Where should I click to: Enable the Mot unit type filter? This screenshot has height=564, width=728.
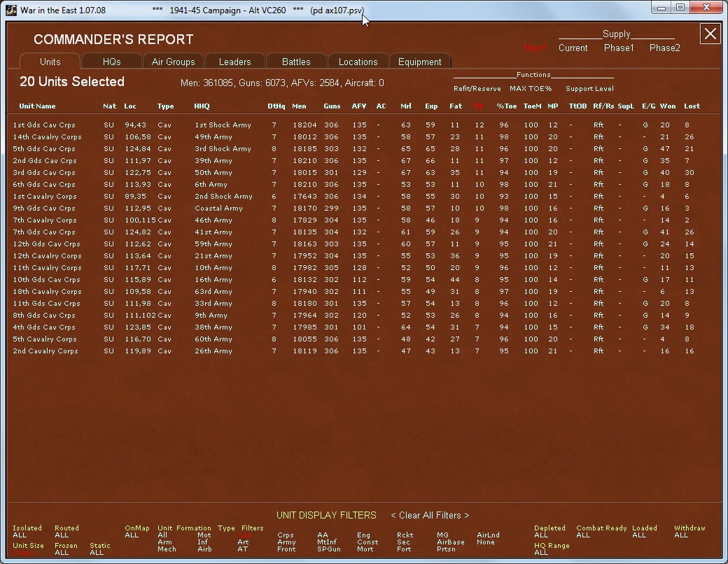click(x=204, y=535)
